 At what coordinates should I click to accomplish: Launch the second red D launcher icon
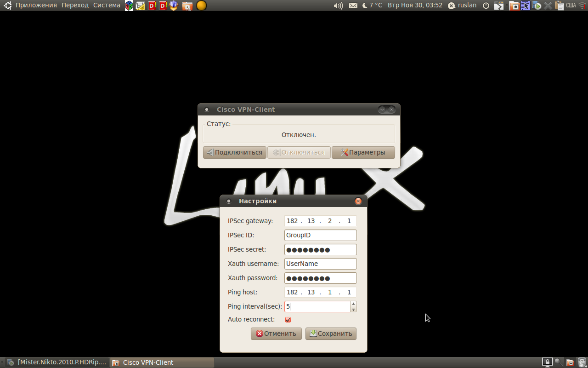[x=163, y=6]
